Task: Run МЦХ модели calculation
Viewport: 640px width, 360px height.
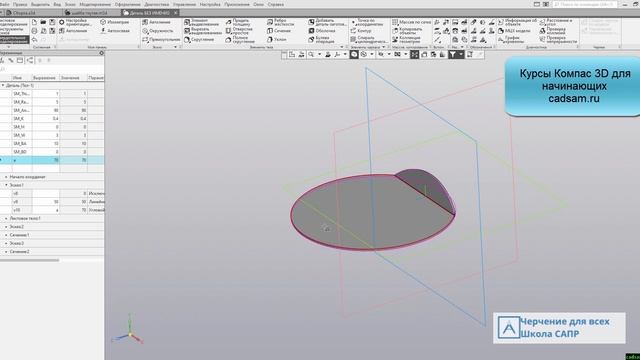Action: tap(514, 31)
